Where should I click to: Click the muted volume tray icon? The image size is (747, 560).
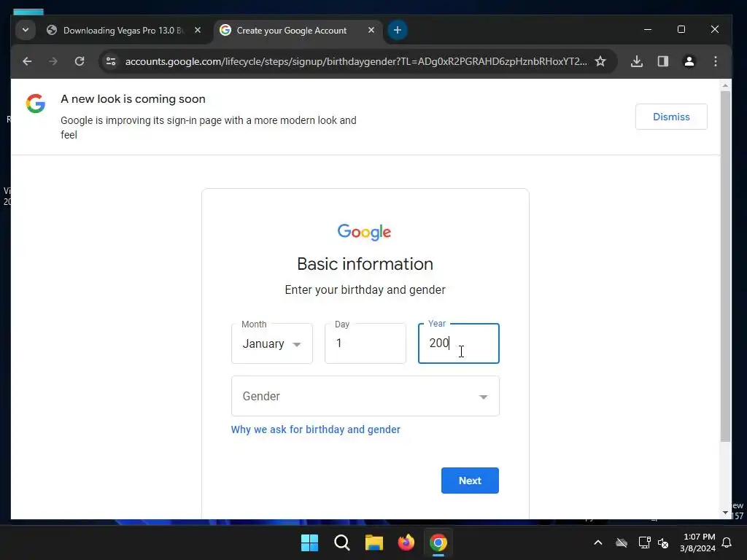coord(663,542)
